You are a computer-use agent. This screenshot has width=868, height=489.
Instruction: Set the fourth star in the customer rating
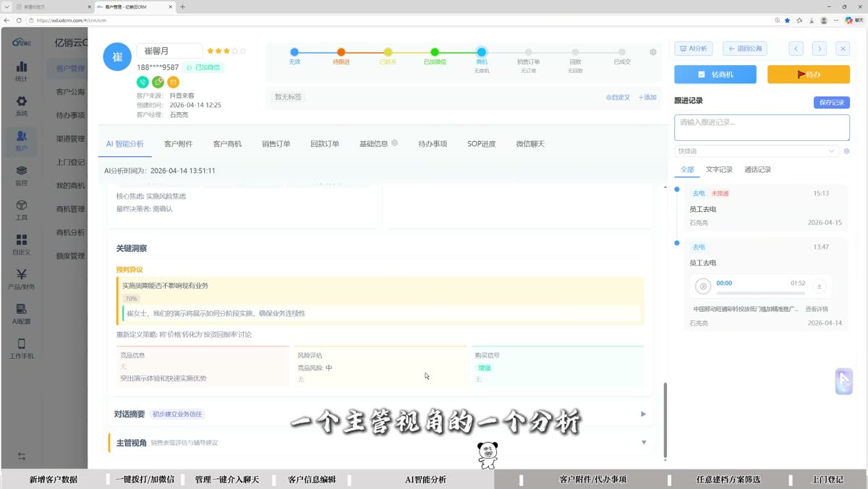(x=234, y=51)
